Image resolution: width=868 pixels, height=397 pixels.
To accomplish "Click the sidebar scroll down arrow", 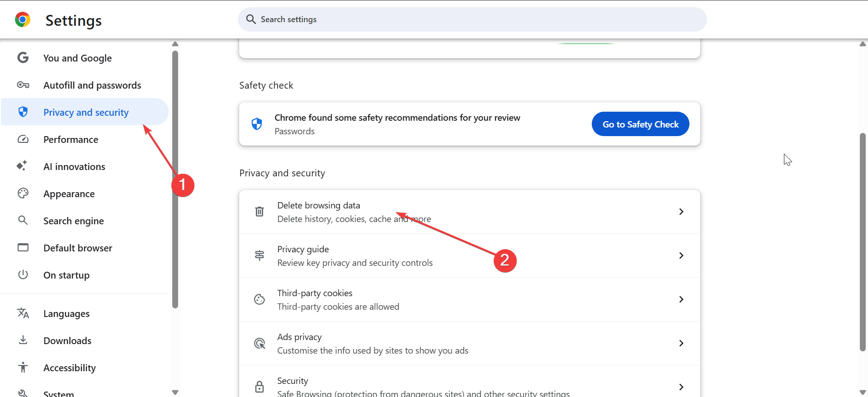I will (x=175, y=392).
